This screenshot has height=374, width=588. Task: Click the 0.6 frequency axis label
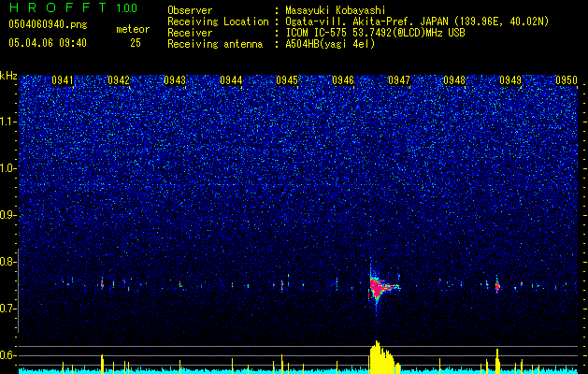pos(7,355)
